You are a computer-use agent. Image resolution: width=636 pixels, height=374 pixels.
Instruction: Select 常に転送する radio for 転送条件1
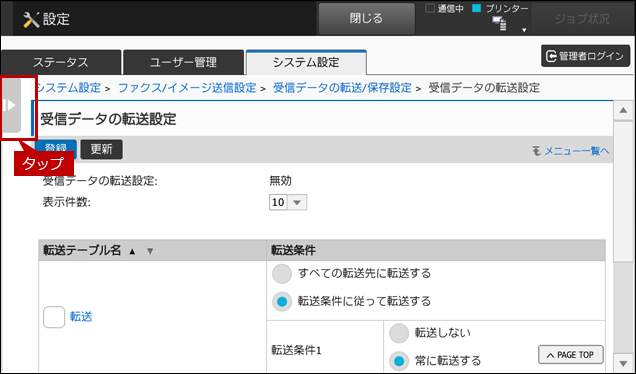tap(399, 361)
